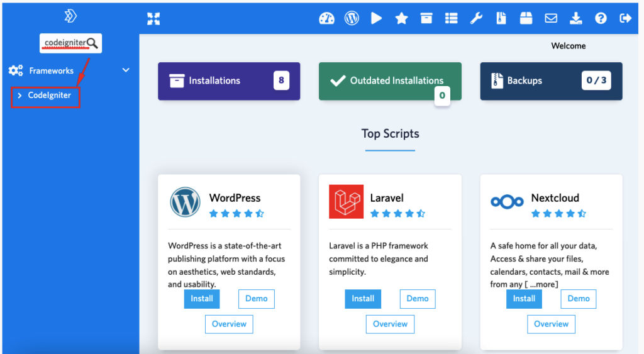Click the Frameworks gears icon

pyautogui.click(x=16, y=70)
